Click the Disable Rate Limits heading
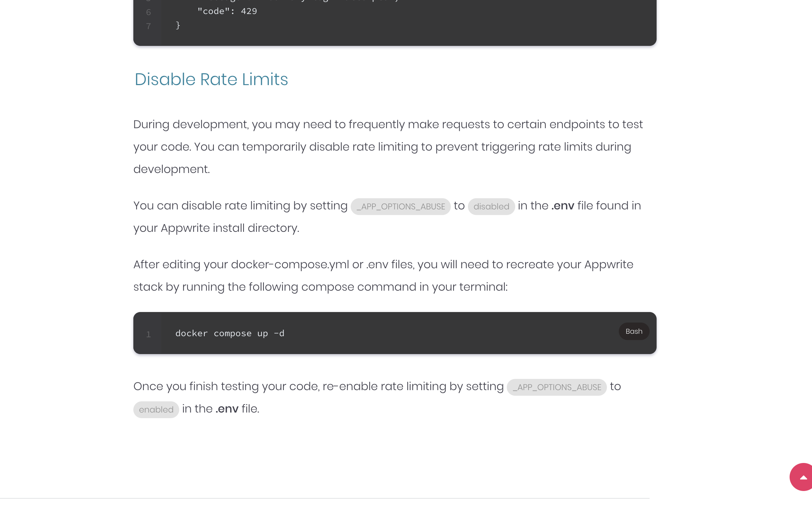812x512 pixels. (x=211, y=79)
